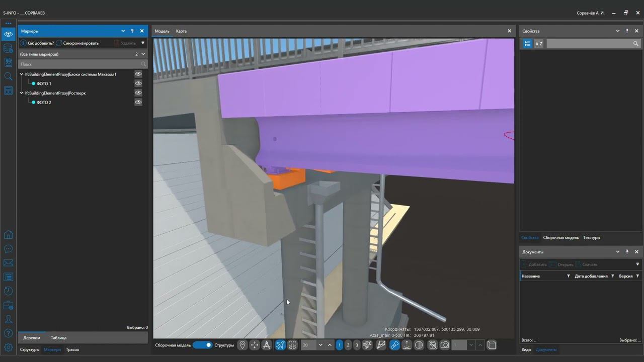644x362 pixels.
Task: Switch to the Таблица view tab
Action: point(58,338)
